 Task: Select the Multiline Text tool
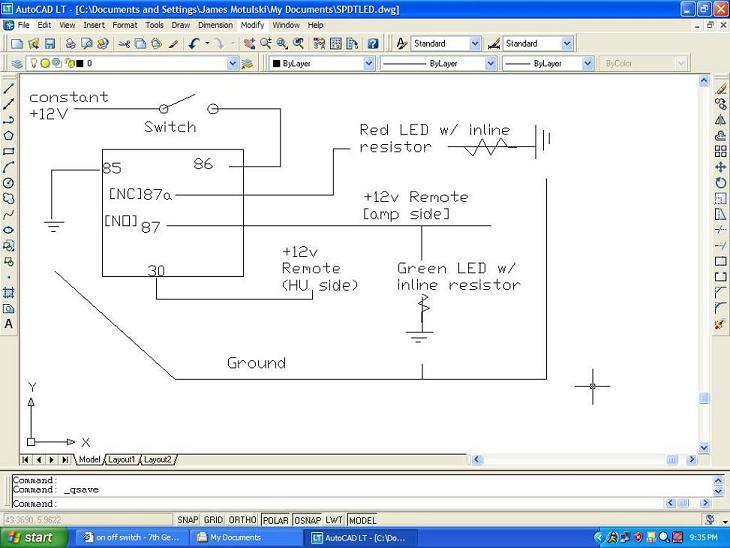pos(9,324)
